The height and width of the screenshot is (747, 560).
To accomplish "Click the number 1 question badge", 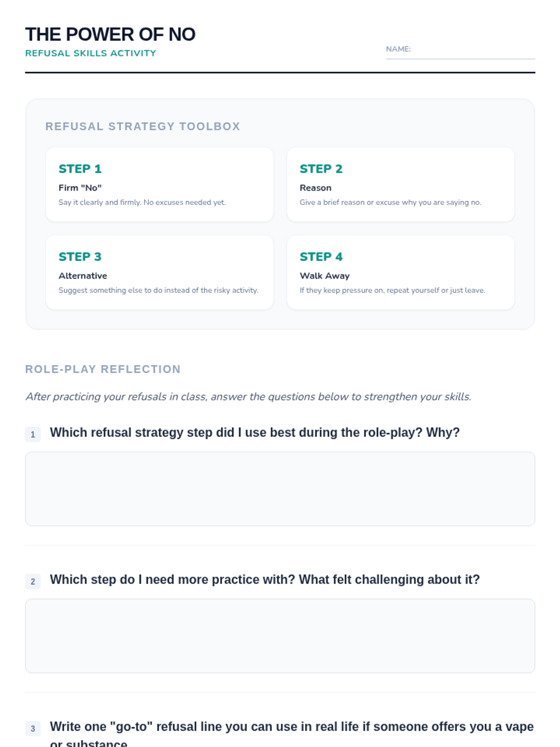I will [x=33, y=434].
